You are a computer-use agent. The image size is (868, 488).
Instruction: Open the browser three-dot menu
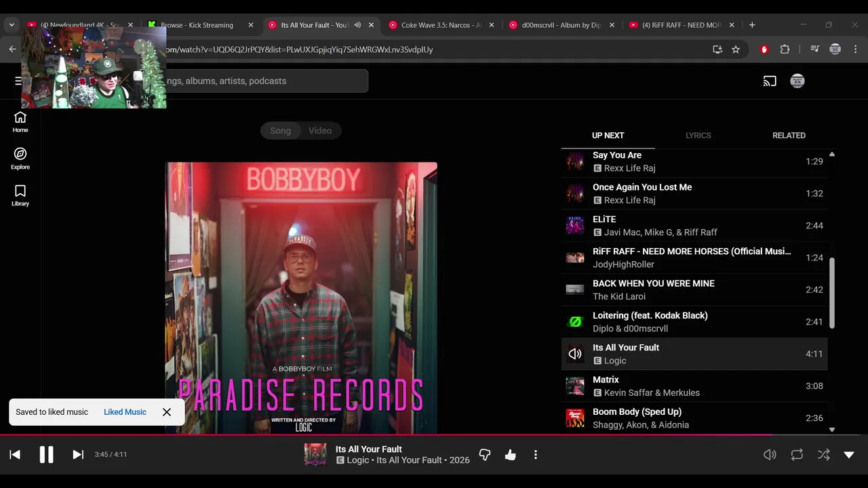[x=856, y=49]
